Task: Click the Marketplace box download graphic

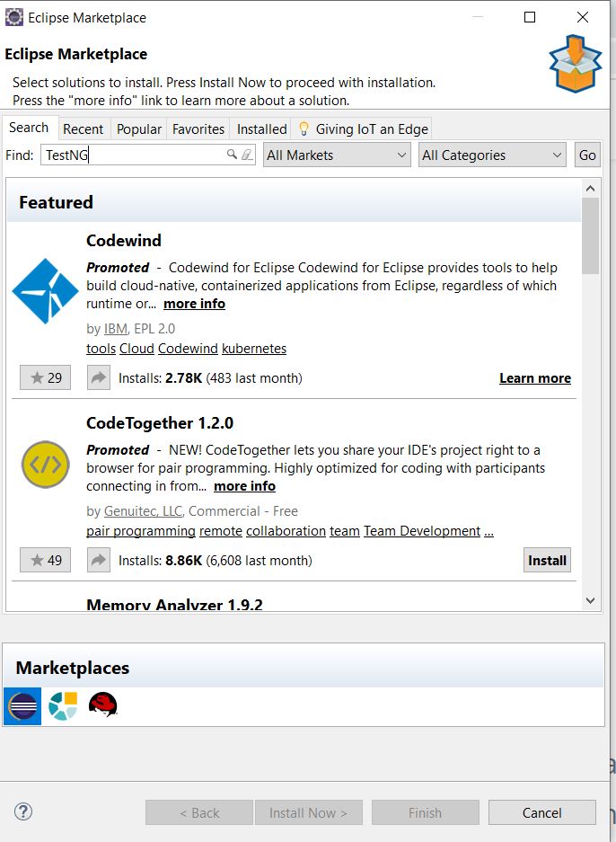Action: [x=576, y=64]
